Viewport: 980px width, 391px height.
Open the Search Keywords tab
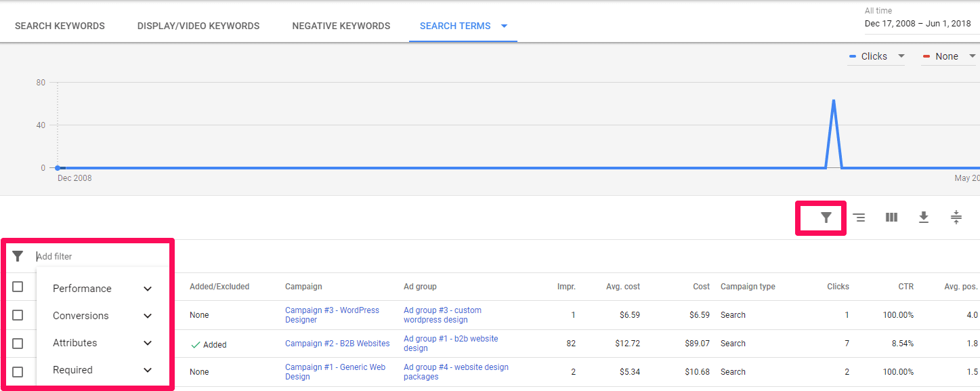60,26
